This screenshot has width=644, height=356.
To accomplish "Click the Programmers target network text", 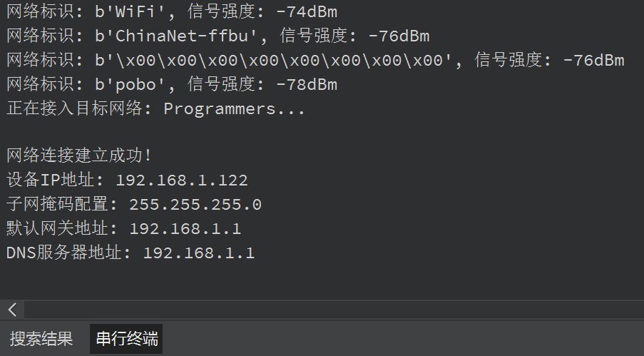I will pyautogui.click(x=220, y=109).
